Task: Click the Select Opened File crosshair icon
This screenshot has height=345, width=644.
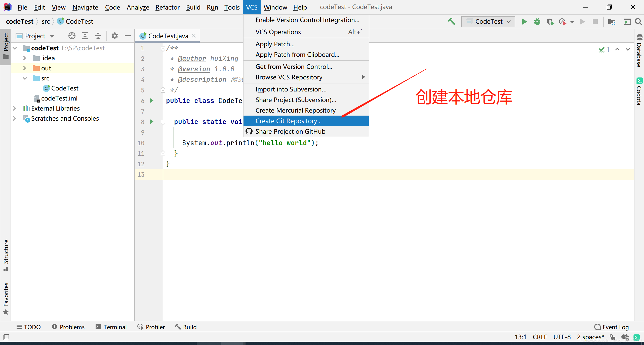Action: point(72,36)
